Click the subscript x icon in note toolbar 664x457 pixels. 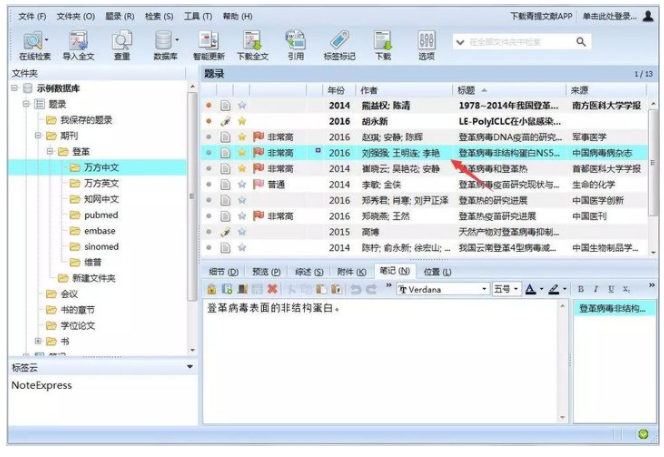point(626,289)
